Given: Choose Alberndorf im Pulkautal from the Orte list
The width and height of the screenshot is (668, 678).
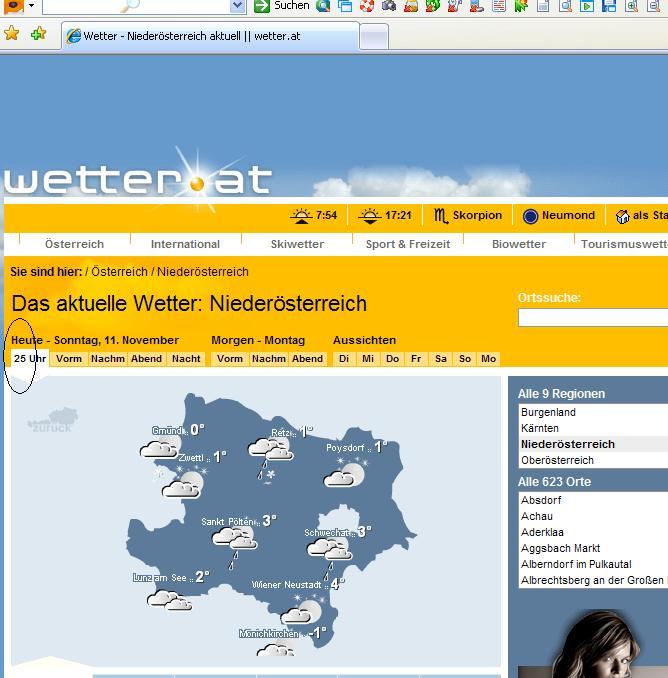Looking at the screenshot, I should [593, 564].
